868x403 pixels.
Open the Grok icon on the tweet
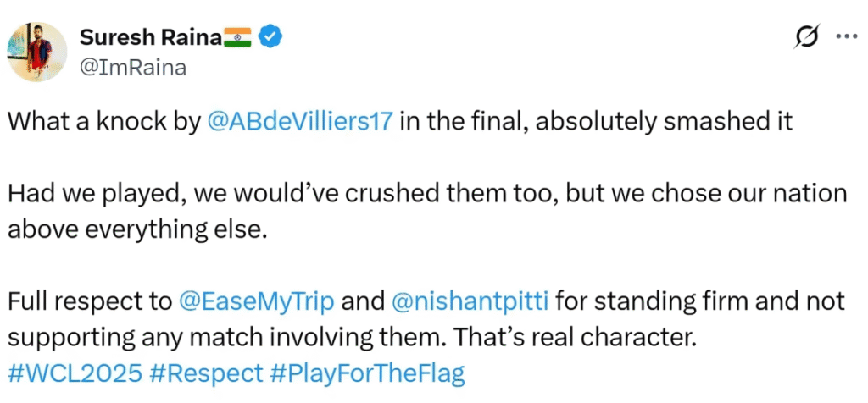(x=806, y=38)
